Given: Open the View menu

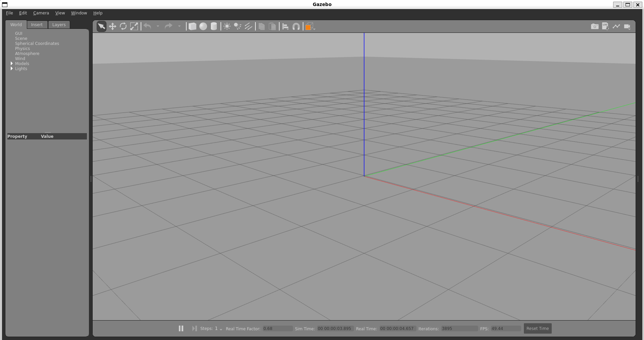Looking at the screenshot, I should (60, 13).
